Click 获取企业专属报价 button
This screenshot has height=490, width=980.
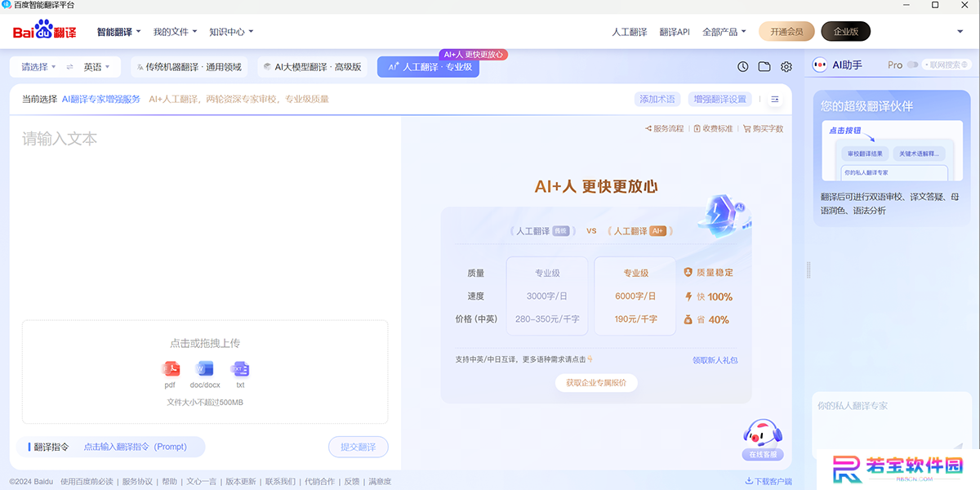[x=596, y=382]
